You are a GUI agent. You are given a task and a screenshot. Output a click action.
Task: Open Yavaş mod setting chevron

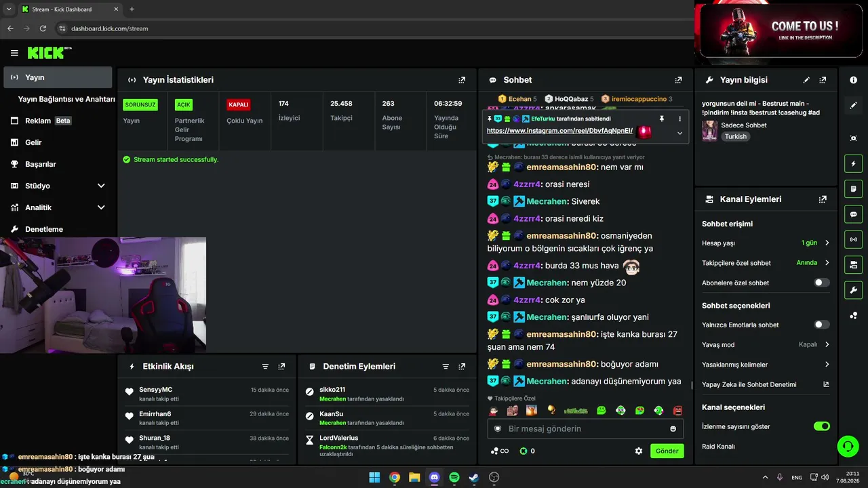827,344
